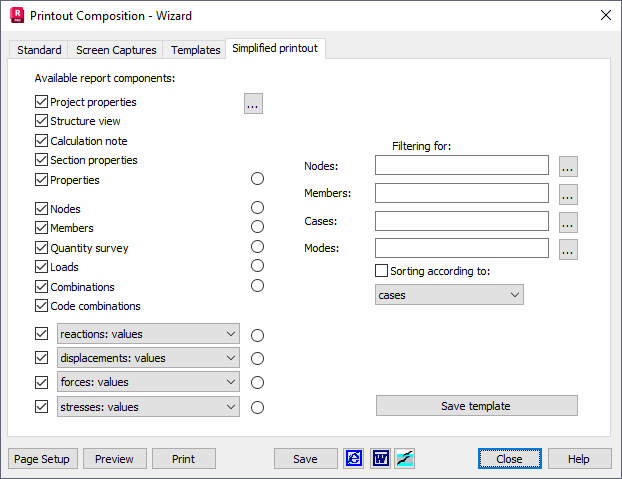Open the Nodes filter ellipsis button
This screenshot has width=622, height=479.
[x=568, y=166]
